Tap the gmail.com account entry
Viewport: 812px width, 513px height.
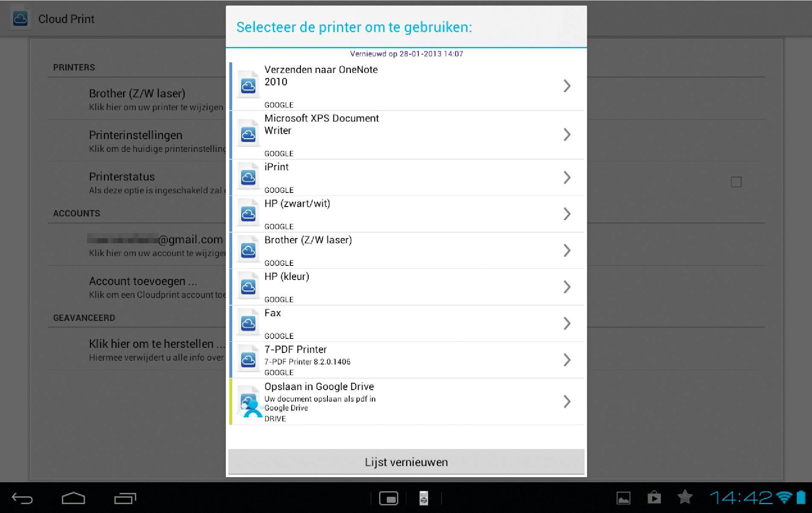pyautogui.click(x=137, y=245)
